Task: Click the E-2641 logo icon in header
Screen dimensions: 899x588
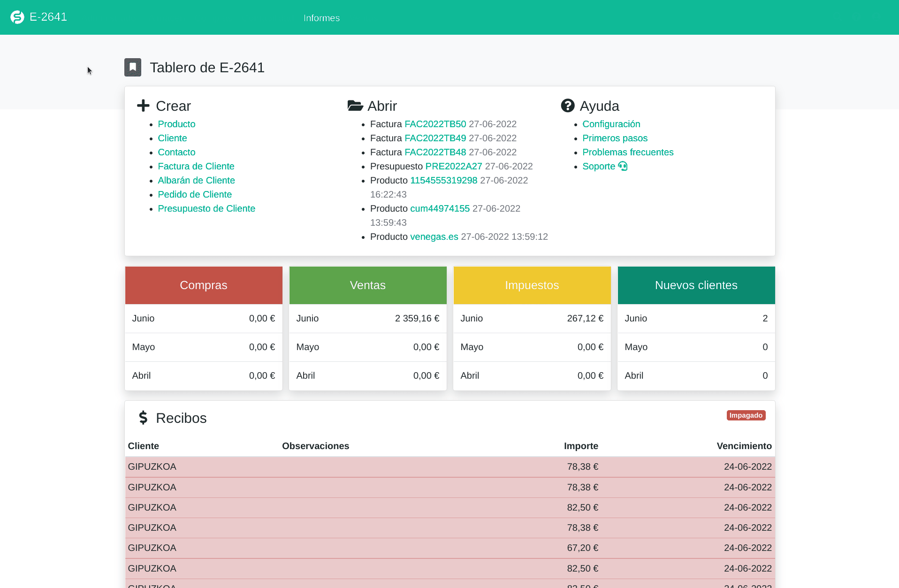Action: (x=17, y=17)
